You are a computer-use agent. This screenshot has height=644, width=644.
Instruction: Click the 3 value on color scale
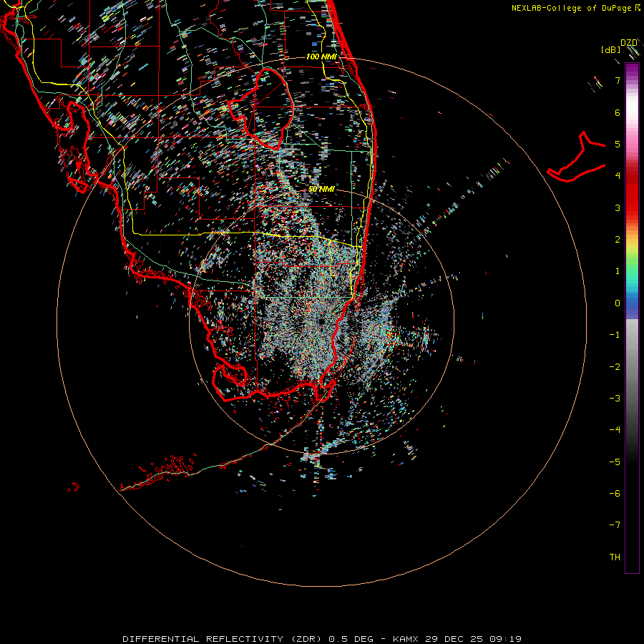click(618, 208)
